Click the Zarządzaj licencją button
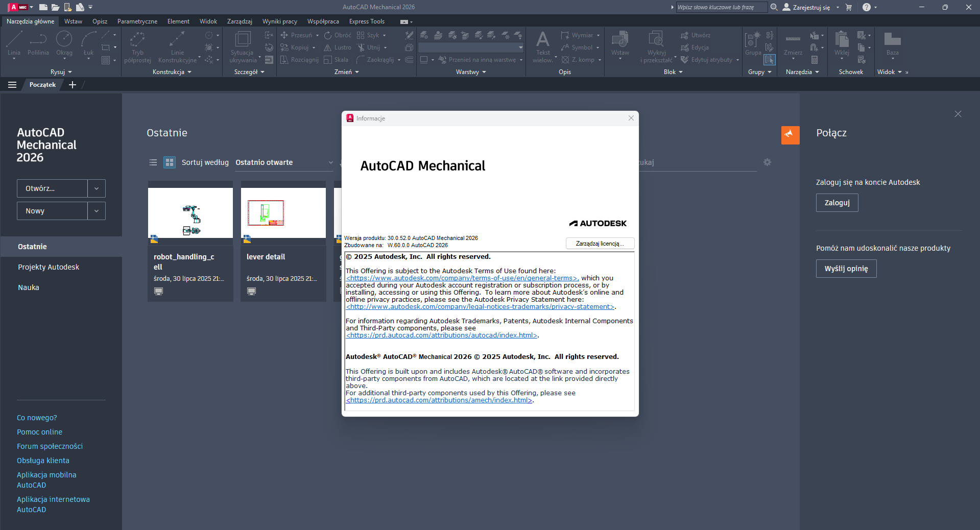The image size is (980, 530). click(x=600, y=244)
